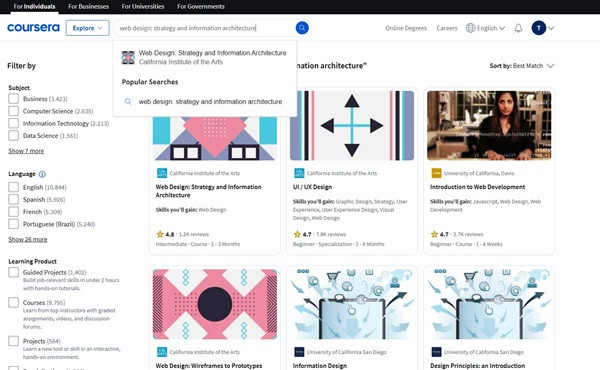Click CalArts logo on Wireframes to Prototypes card

coord(162,352)
